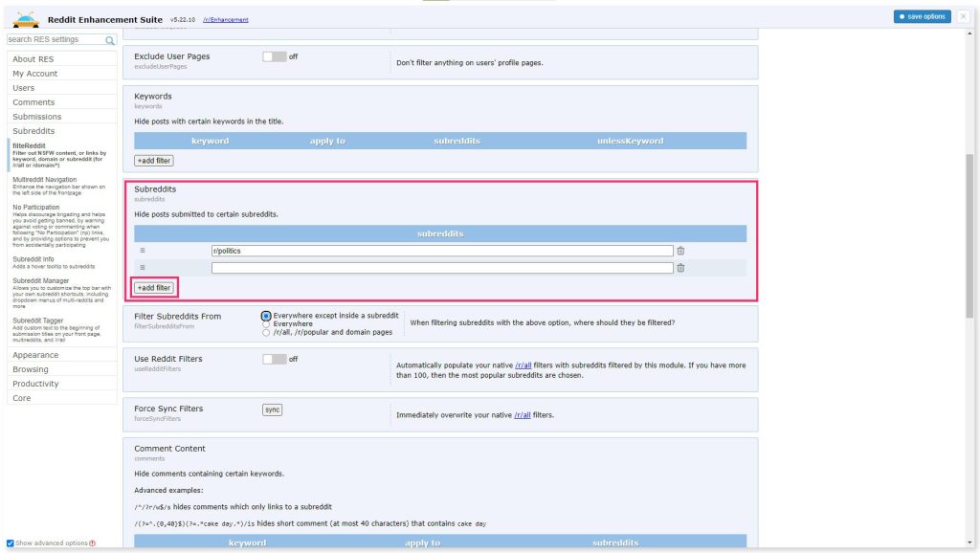Image resolution: width=980 pixels, height=553 pixels.
Task: Click the Reddit Enhancement Suite logo
Action: [26, 18]
